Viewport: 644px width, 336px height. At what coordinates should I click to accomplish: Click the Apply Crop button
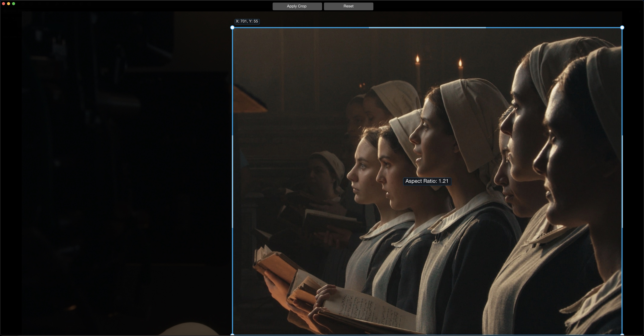[297, 6]
